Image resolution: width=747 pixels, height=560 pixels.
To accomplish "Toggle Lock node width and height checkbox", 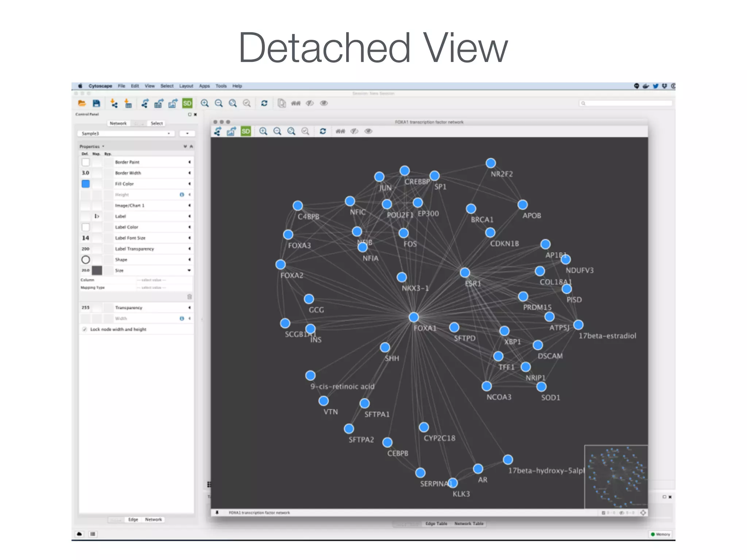I will coord(85,329).
